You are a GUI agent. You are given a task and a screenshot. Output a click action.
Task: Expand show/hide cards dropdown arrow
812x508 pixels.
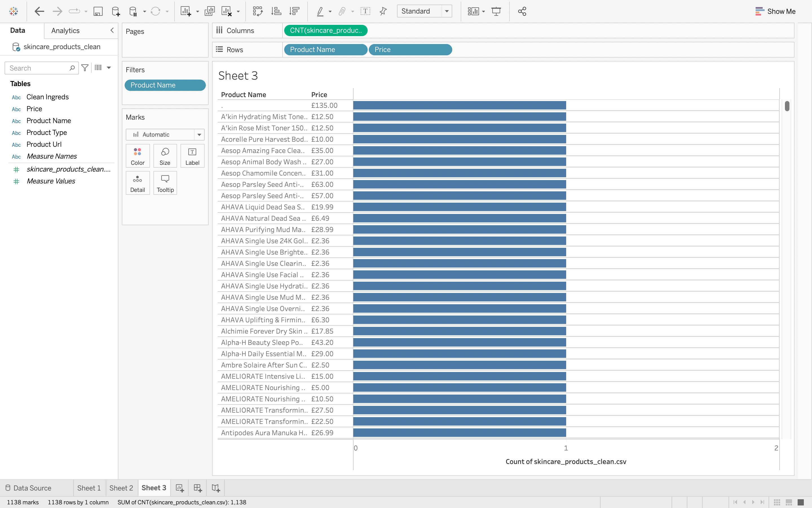(x=484, y=11)
